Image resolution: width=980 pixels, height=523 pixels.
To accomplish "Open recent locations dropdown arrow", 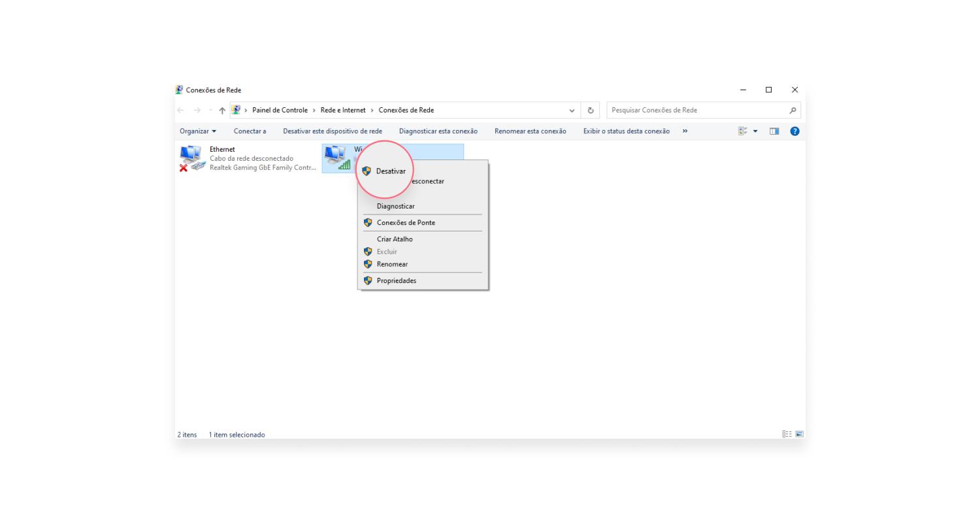I will [210, 110].
